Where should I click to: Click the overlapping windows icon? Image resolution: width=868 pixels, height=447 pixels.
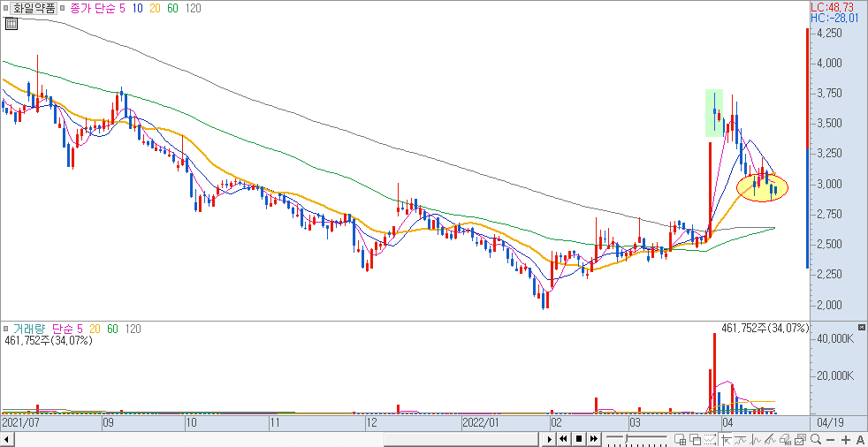point(696,440)
